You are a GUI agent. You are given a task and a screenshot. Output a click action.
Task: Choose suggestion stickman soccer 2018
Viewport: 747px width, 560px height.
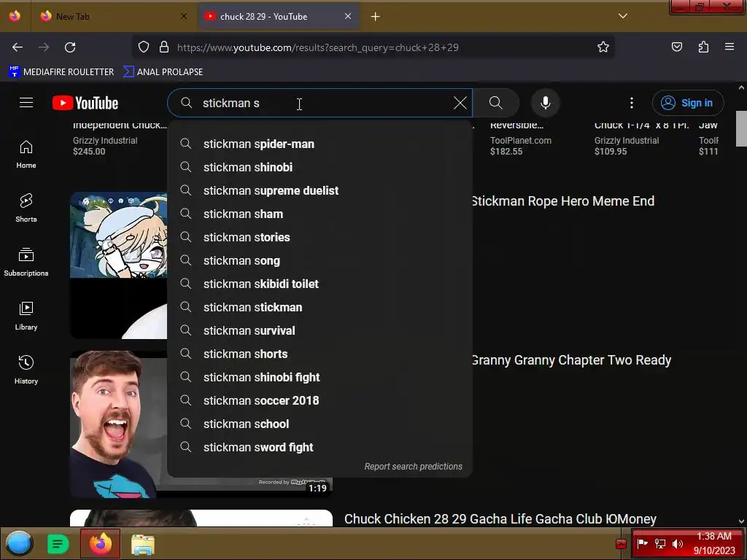pyautogui.click(x=320, y=400)
